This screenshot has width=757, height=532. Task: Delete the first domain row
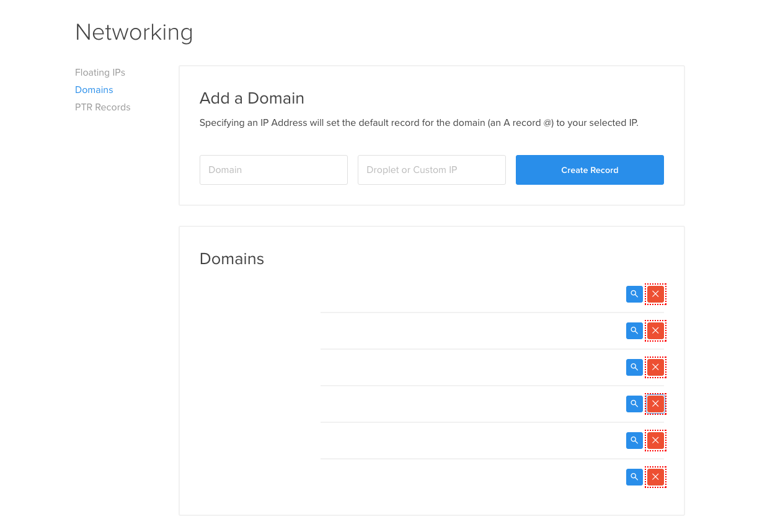pos(655,294)
